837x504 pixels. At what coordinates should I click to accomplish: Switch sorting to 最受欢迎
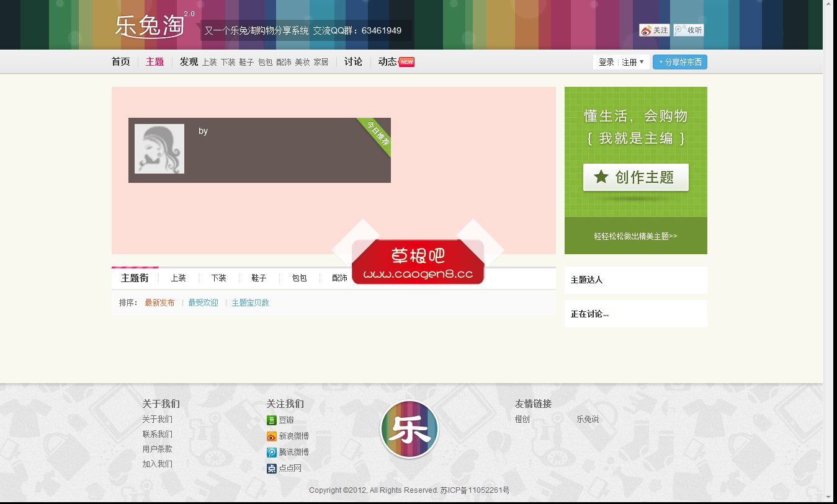(202, 302)
